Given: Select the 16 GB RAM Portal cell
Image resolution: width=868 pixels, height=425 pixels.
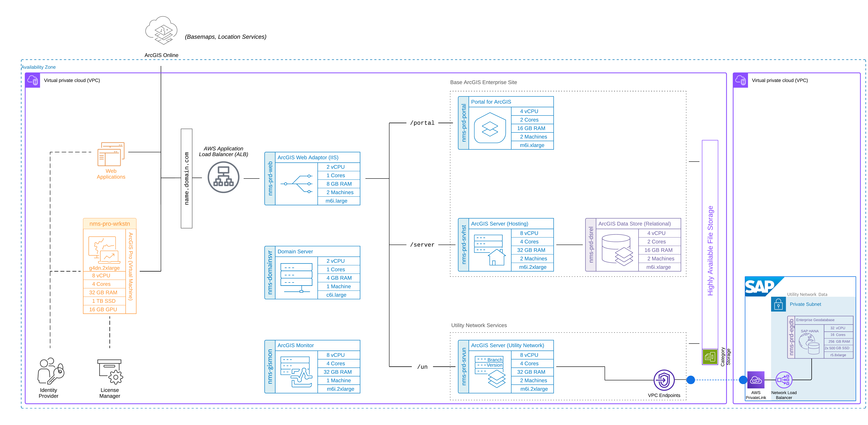Looking at the screenshot, I should pyautogui.click(x=532, y=128).
